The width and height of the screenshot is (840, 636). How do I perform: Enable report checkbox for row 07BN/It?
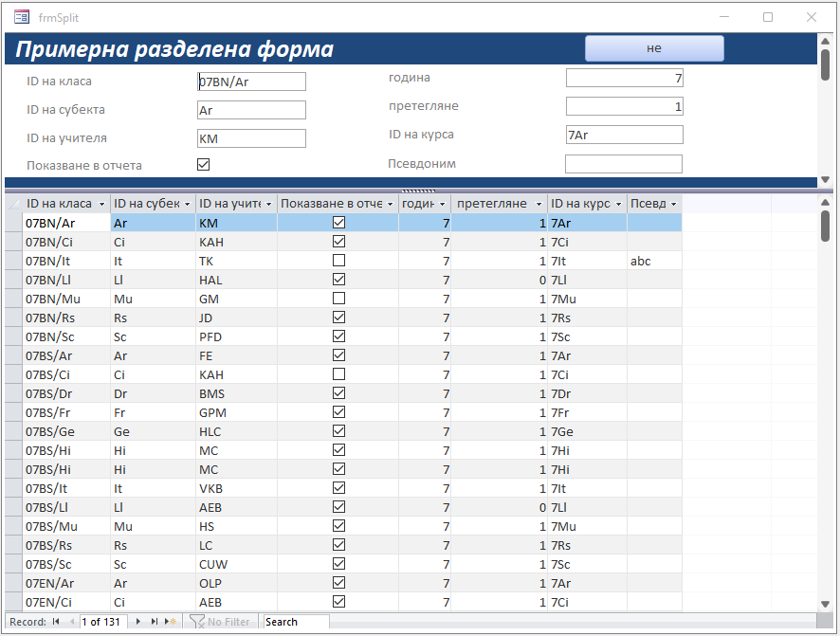[x=338, y=261]
